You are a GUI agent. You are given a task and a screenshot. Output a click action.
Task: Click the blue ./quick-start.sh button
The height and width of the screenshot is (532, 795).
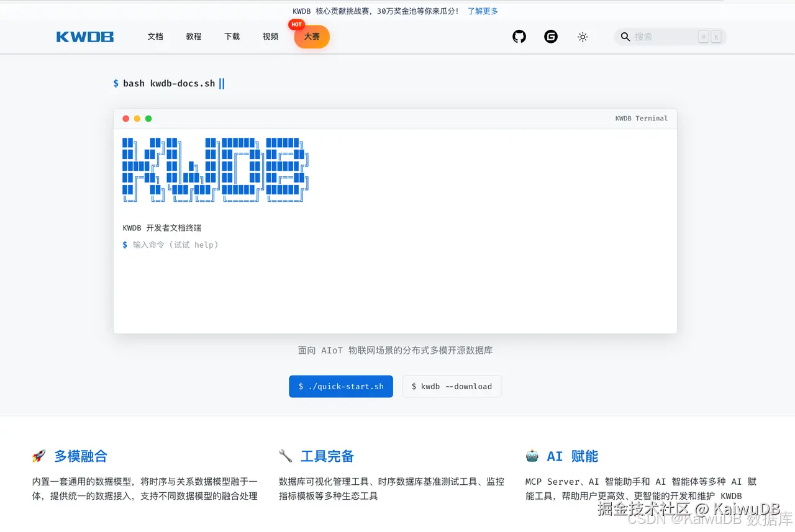[x=340, y=386]
